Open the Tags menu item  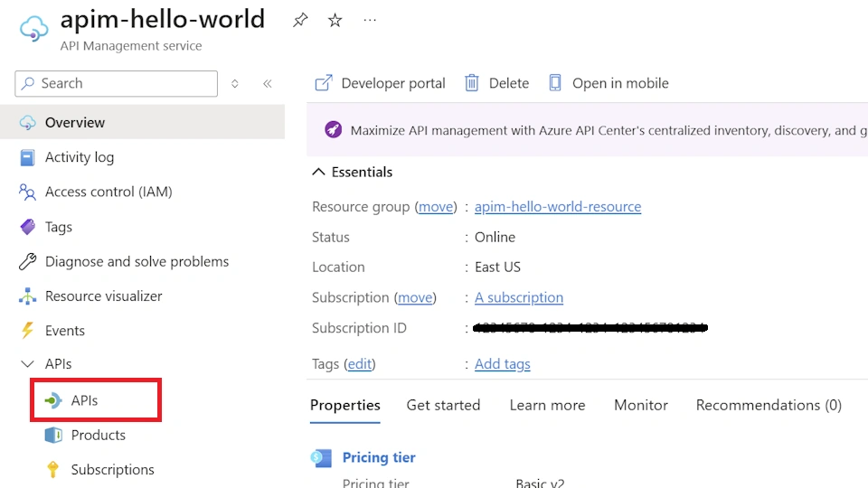point(59,227)
